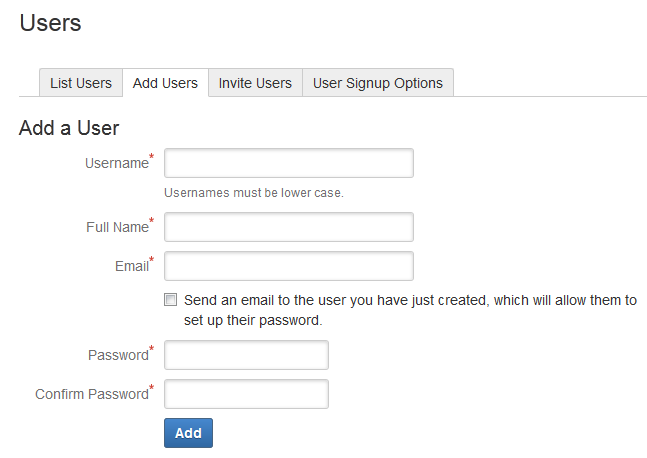Click the Email input field
Screen dimensions: 647x458
(288, 266)
